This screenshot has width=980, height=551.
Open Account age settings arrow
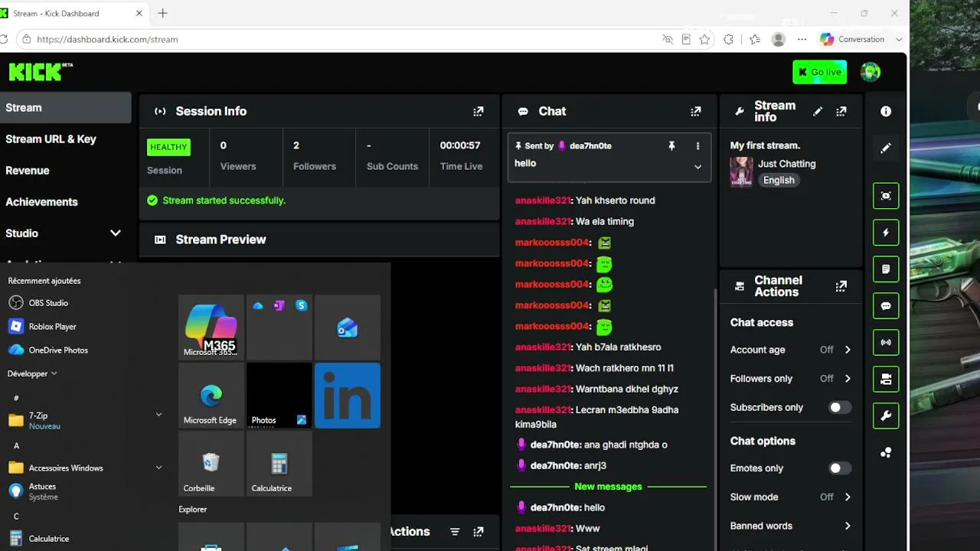(848, 350)
